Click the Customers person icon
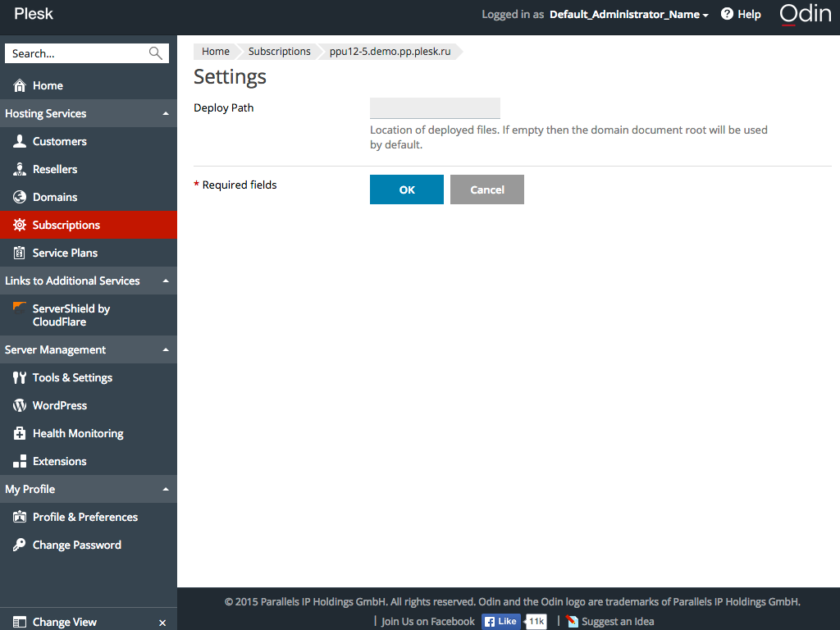The image size is (840, 630). pyautogui.click(x=20, y=141)
